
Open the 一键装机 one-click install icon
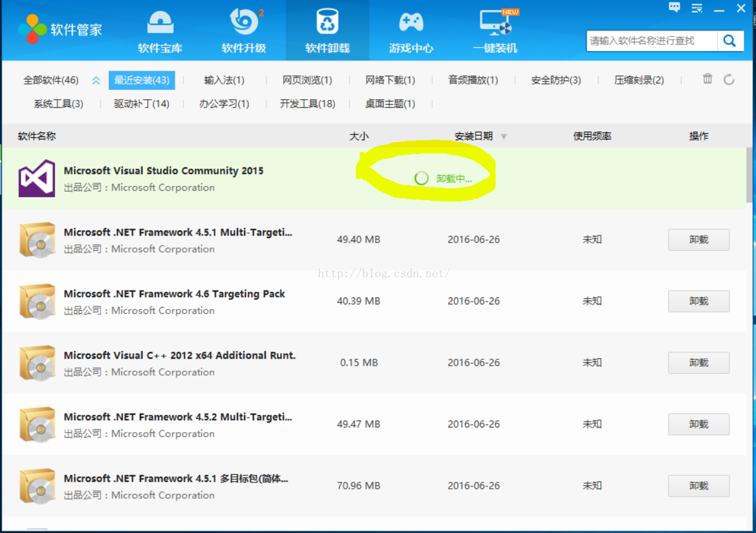[x=496, y=23]
